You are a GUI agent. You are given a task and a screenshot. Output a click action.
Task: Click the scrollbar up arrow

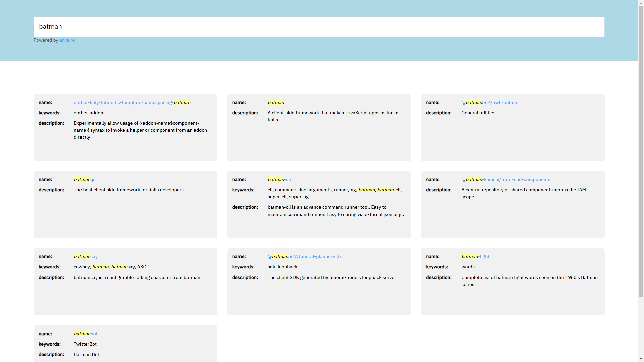click(x=641, y=3)
